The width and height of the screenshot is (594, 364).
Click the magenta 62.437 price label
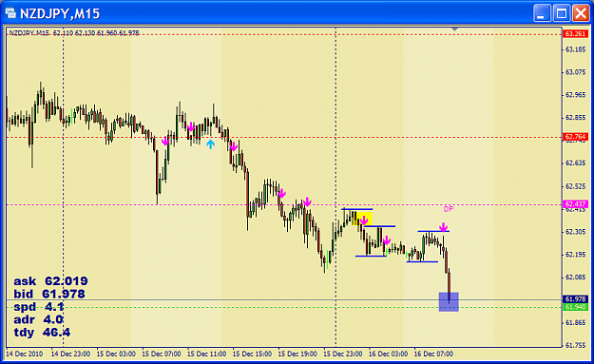575,204
